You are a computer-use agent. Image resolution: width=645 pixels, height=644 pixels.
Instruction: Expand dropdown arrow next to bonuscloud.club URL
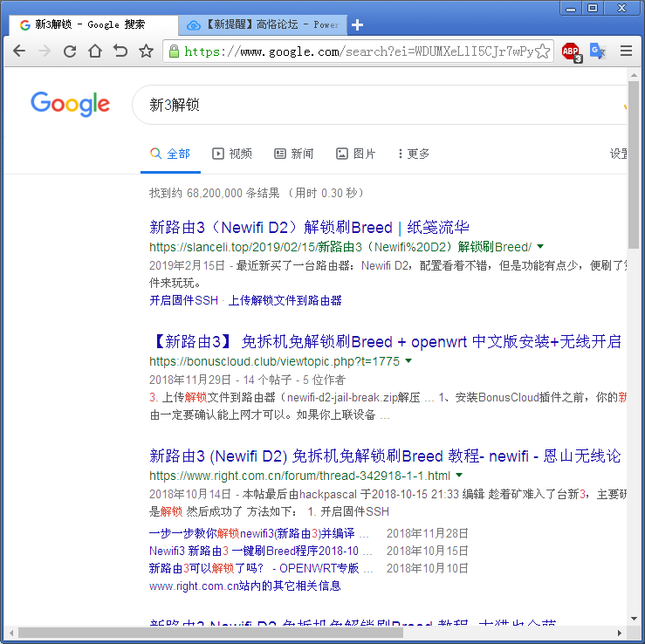(408, 360)
